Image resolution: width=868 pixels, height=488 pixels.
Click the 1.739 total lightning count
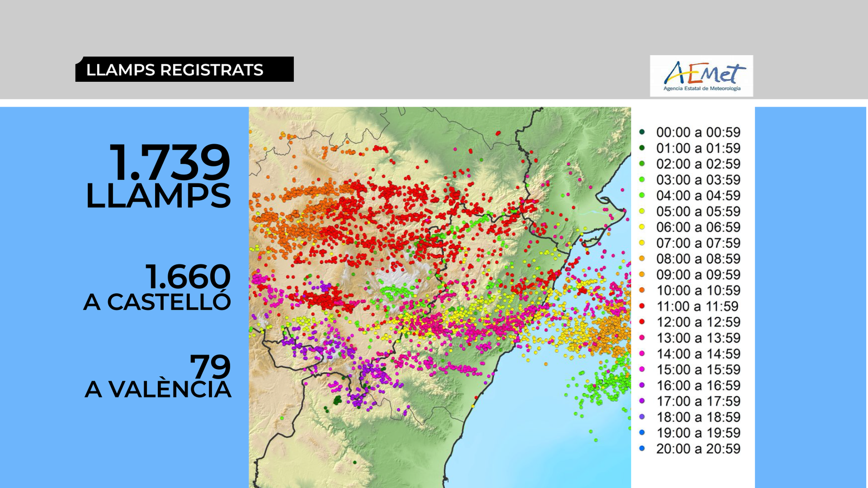[x=170, y=162]
